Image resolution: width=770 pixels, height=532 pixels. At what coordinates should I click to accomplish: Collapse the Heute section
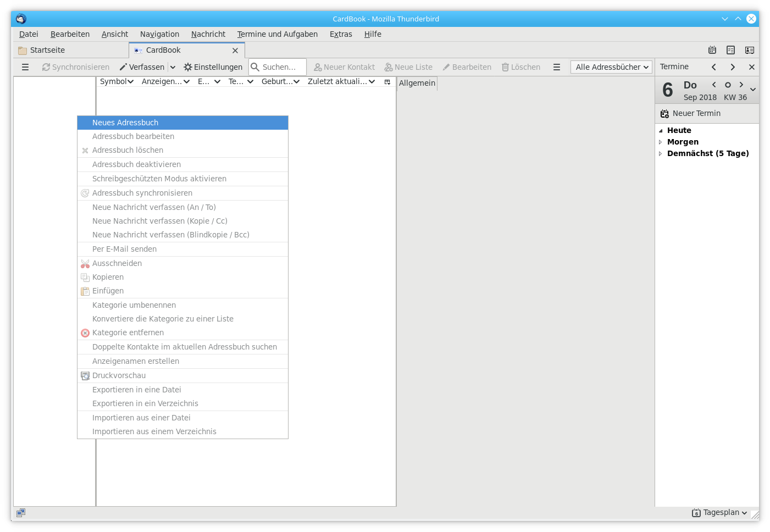coord(661,131)
